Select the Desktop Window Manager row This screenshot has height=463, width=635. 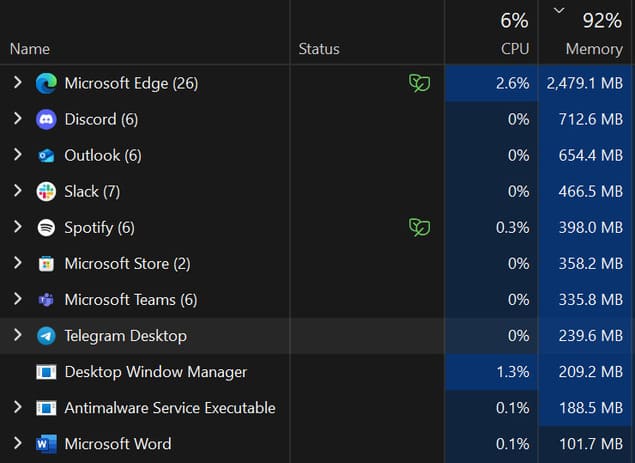pos(316,372)
